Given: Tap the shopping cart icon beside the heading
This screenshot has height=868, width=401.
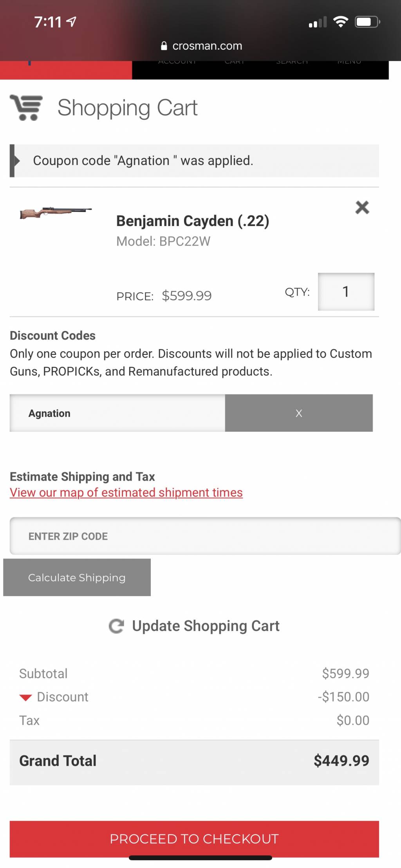Looking at the screenshot, I should pyautogui.click(x=26, y=107).
